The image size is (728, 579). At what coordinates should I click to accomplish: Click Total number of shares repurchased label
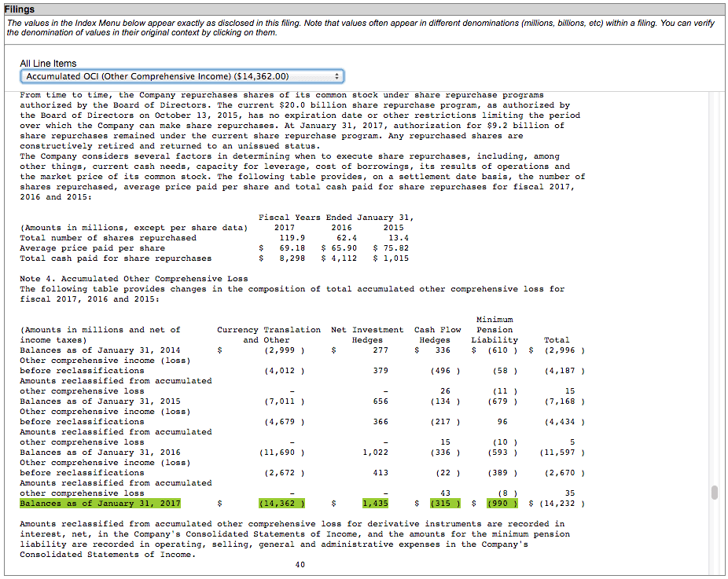click(x=108, y=238)
